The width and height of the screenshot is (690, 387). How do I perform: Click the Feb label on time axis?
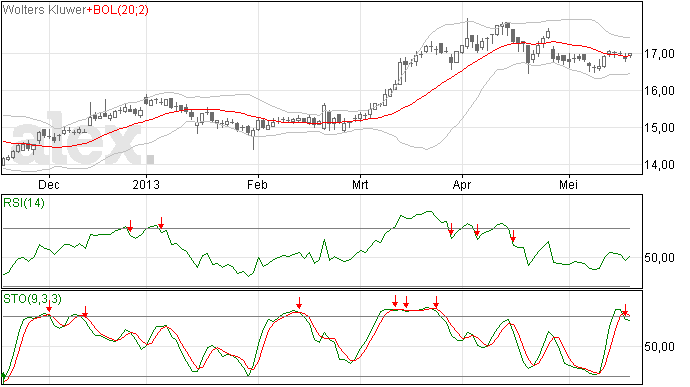[257, 184]
